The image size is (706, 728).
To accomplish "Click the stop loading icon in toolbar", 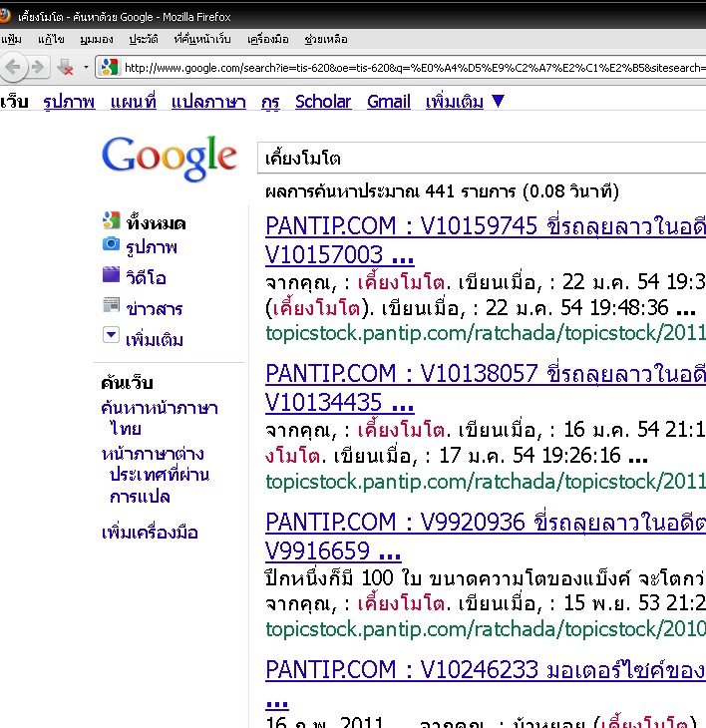I will pyautogui.click(x=65, y=68).
